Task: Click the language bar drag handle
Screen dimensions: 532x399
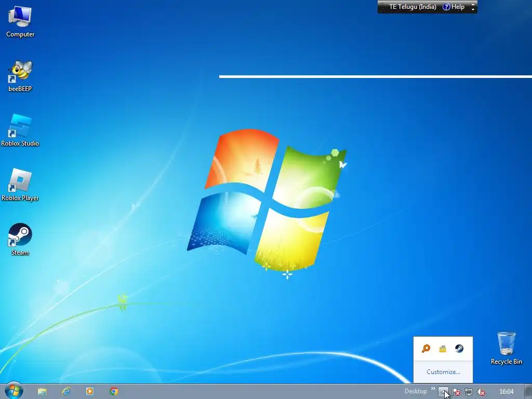Action: pyautogui.click(x=381, y=7)
